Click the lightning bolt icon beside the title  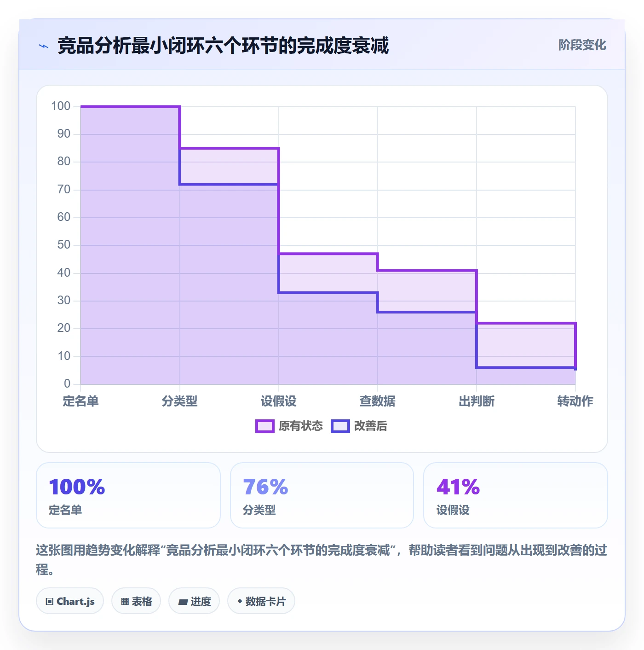tap(44, 46)
